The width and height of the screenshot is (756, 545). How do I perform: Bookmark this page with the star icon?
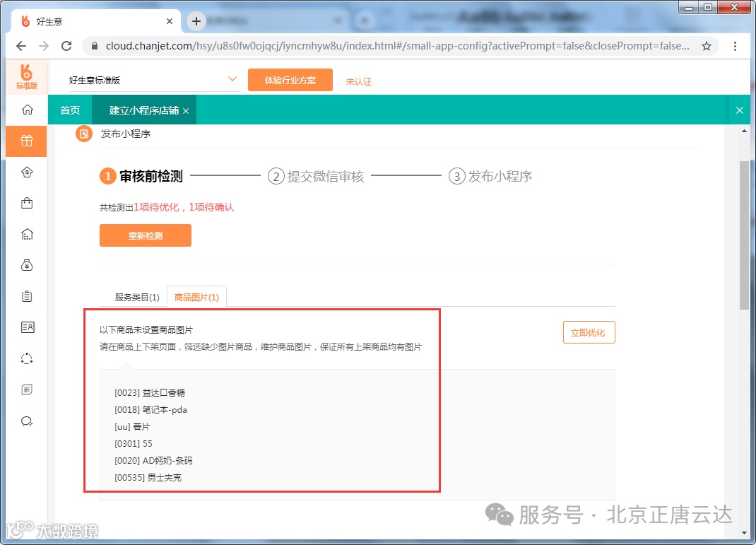pos(707,46)
